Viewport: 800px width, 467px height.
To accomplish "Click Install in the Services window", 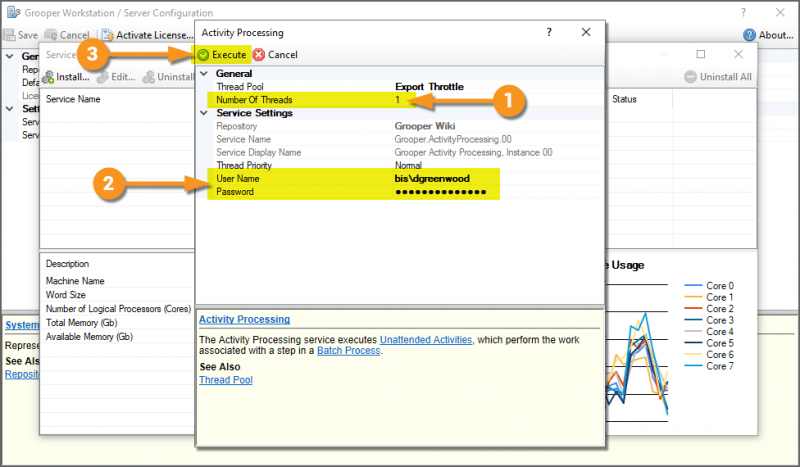I will [66, 77].
